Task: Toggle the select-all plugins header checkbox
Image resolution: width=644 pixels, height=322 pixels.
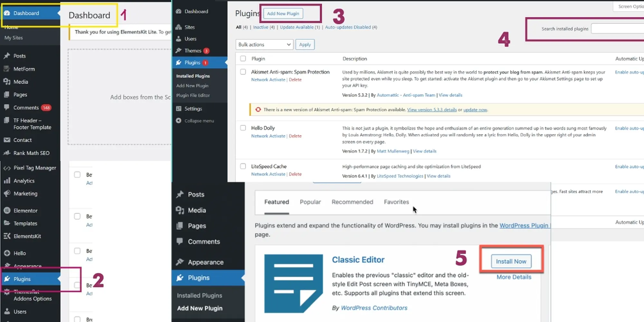Action: (243, 59)
